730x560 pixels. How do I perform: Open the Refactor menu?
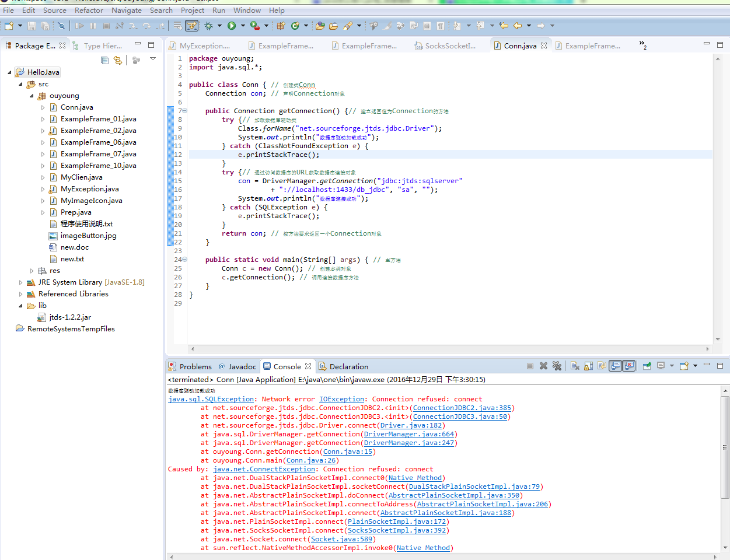89,10
